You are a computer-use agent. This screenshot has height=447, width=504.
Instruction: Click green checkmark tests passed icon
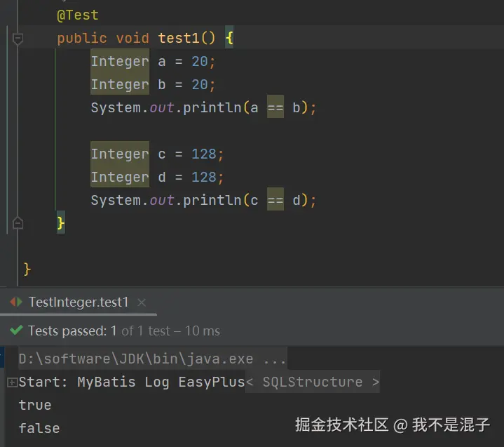coord(16,331)
